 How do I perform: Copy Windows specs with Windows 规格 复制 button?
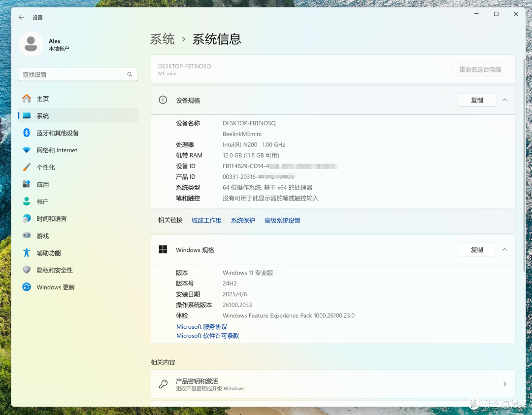477,249
